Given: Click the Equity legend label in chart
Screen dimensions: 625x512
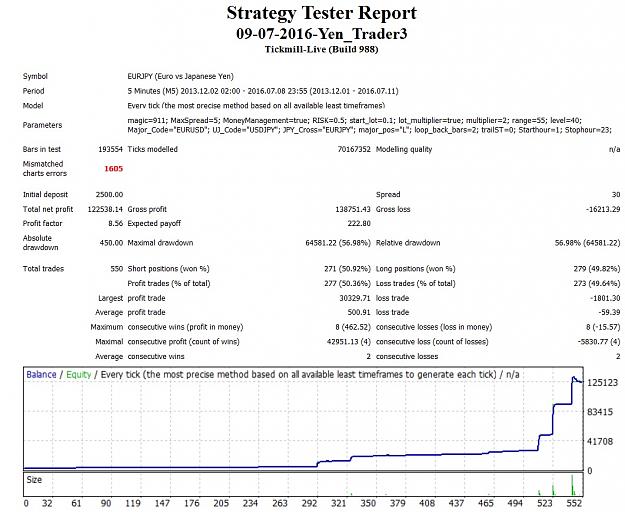Looking at the screenshot, I should 79,375.
